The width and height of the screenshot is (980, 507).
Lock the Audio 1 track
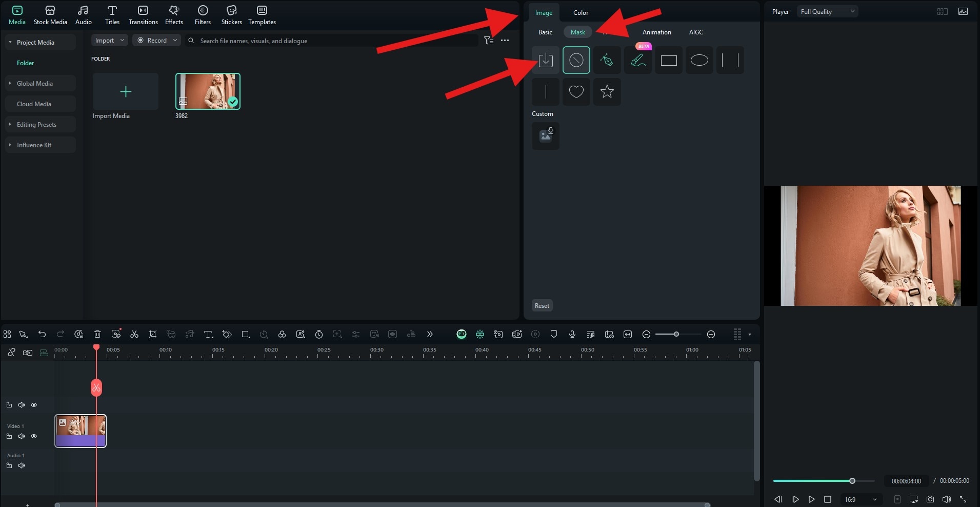click(x=9, y=465)
